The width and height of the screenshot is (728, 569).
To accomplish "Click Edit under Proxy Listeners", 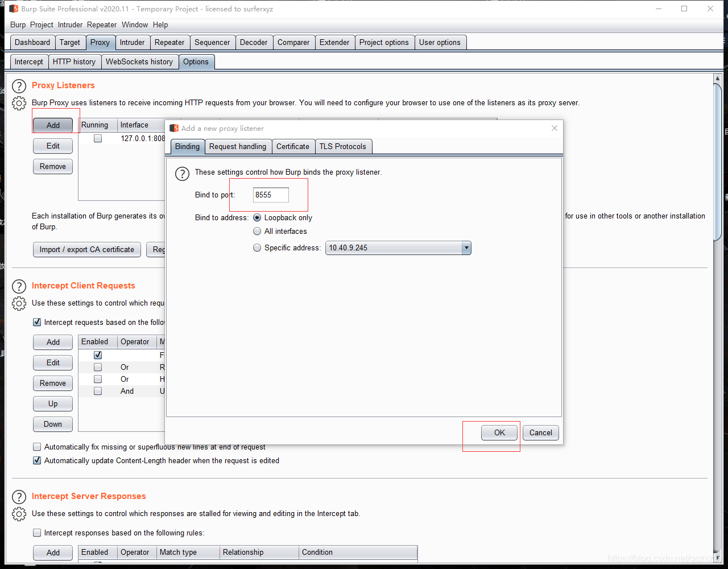I will point(53,146).
